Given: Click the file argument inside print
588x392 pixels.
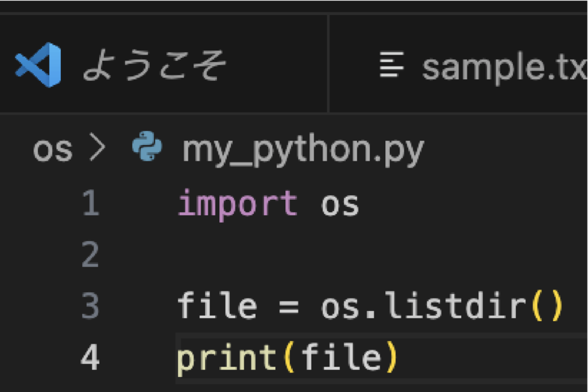Looking at the screenshot, I should pos(341,358).
